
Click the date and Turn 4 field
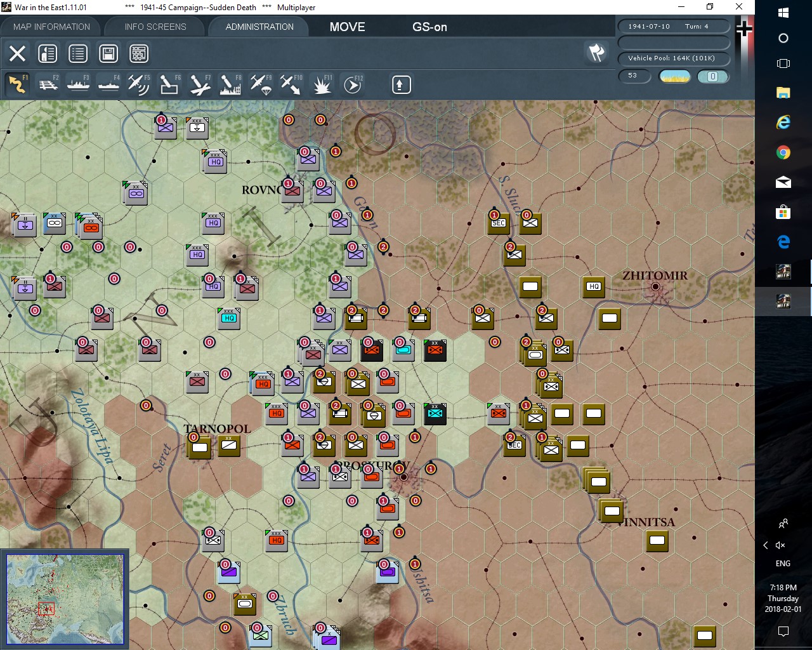coord(674,27)
